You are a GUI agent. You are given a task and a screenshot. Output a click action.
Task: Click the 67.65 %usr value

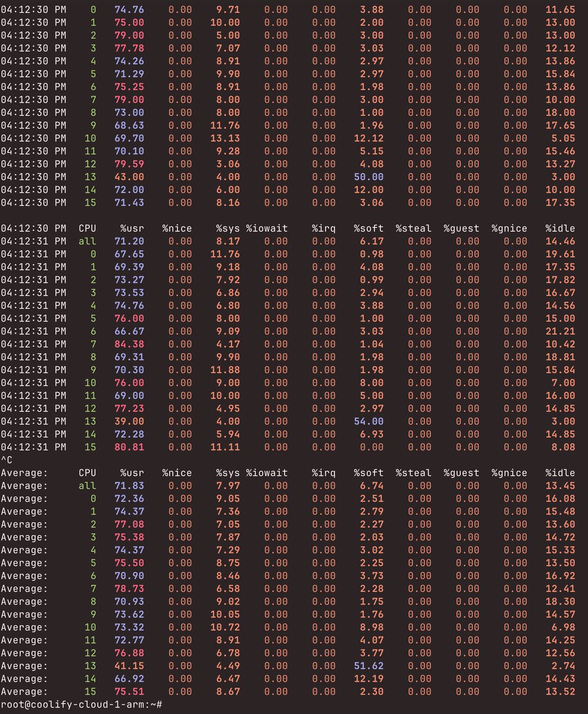129,254
